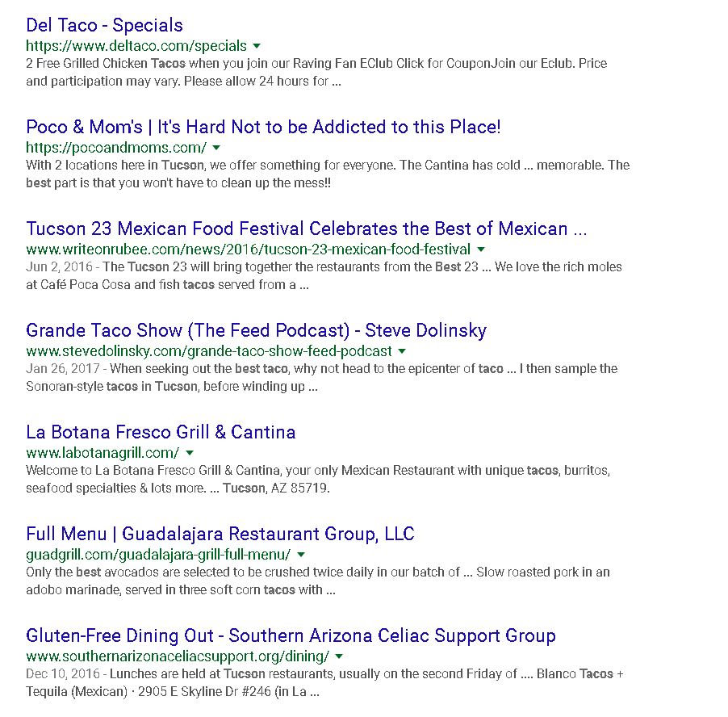Expand dropdown arrow beside labotanagrill.com URL
728x717 pixels.
click(x=190, y=453)
